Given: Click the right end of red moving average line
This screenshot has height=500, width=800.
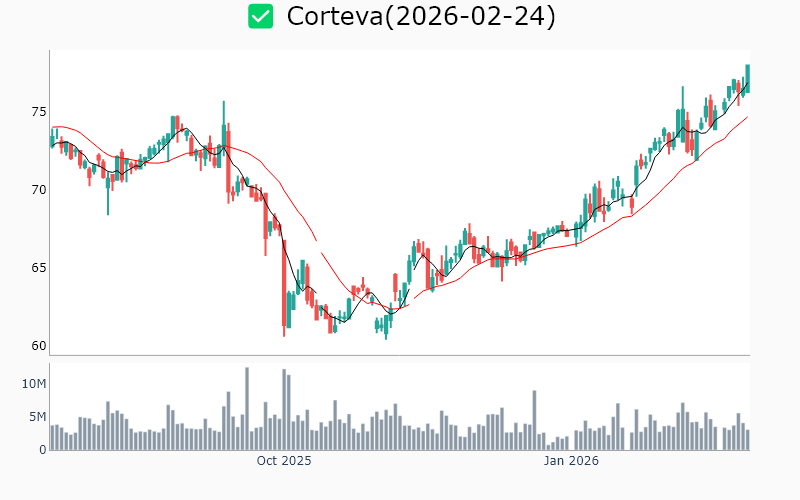Looking at the screenshot, I should point(747,117).
